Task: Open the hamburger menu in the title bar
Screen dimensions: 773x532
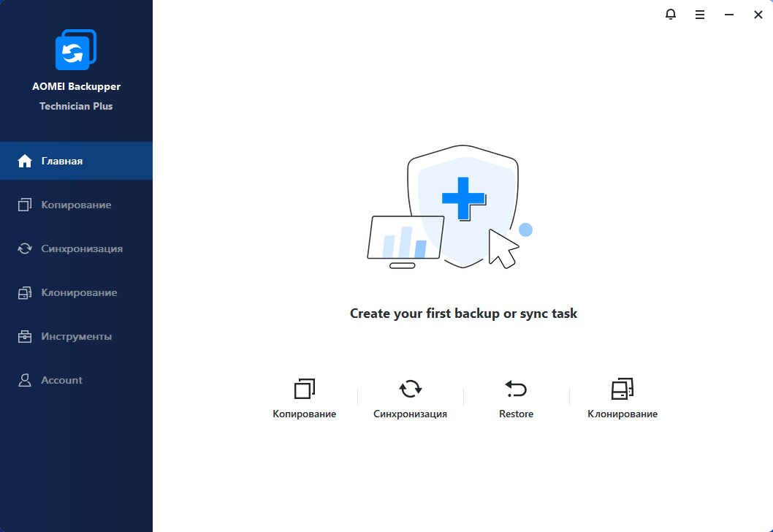Action: pos(700,15)
